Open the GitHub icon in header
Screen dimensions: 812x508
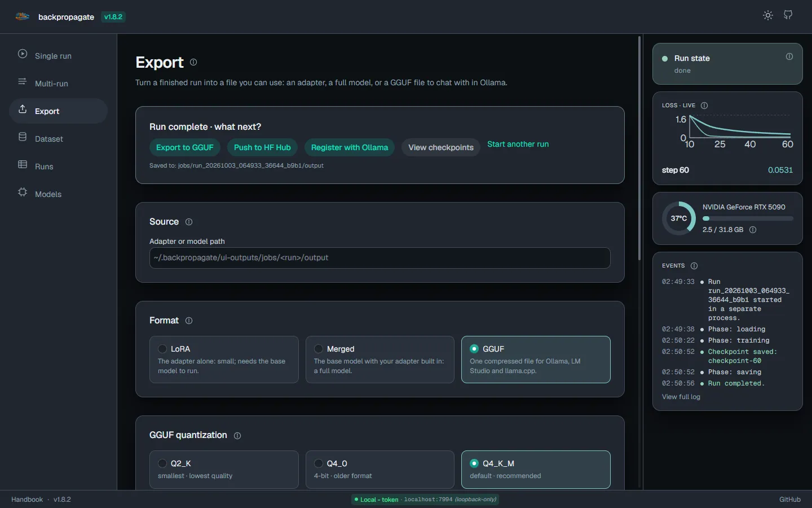pyautogui.click(x=788, y=15)
